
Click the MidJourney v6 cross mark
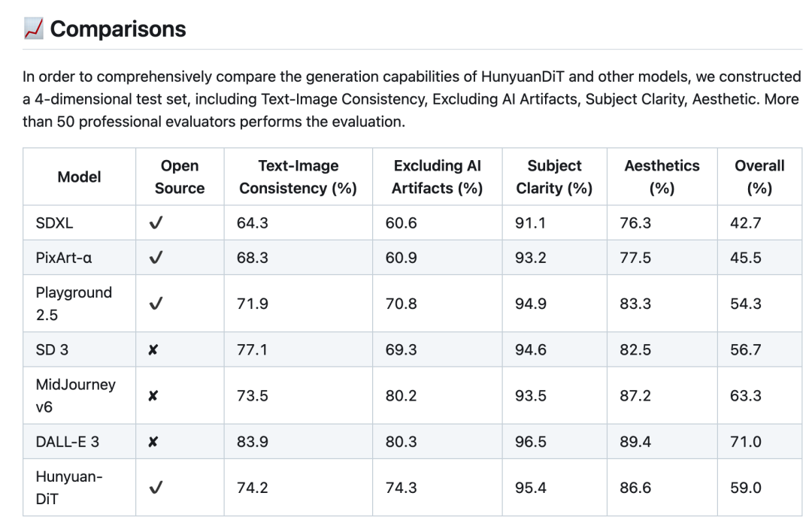[x=153, y=396]
